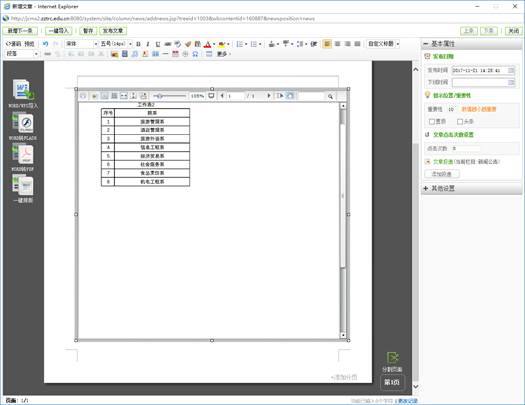
Task: Click the zoom slider in document viewer
Action: point(169,96)
